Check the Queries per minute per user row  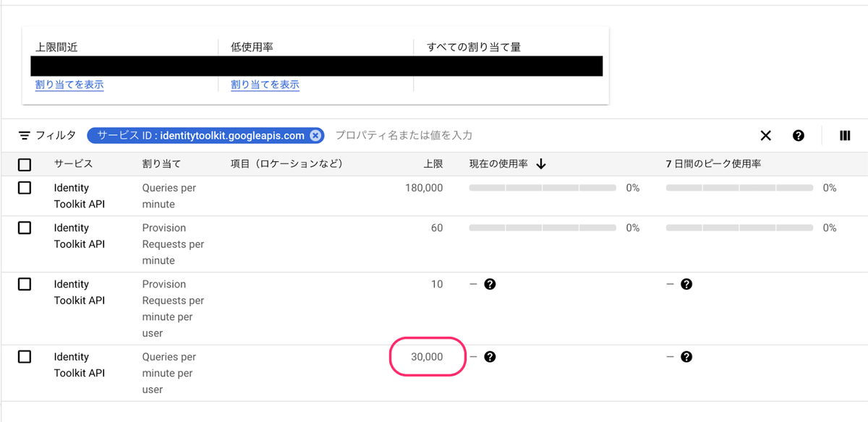tap(24, 356)
